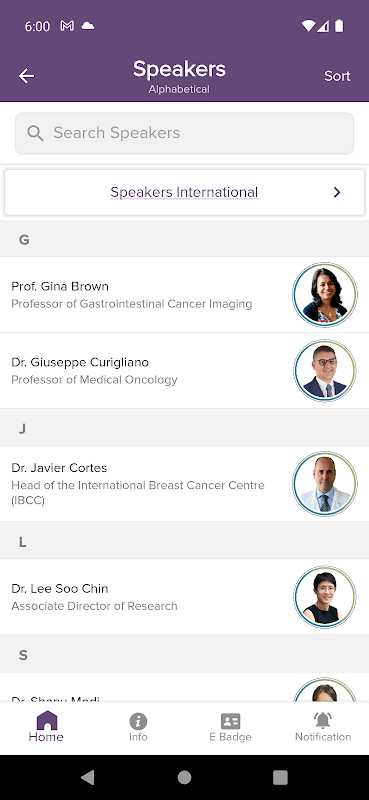Switch to the Info tab
Image resolution: width=369 pixels, height=800 pixels.
pyautogui.click(x=138, y=727)
